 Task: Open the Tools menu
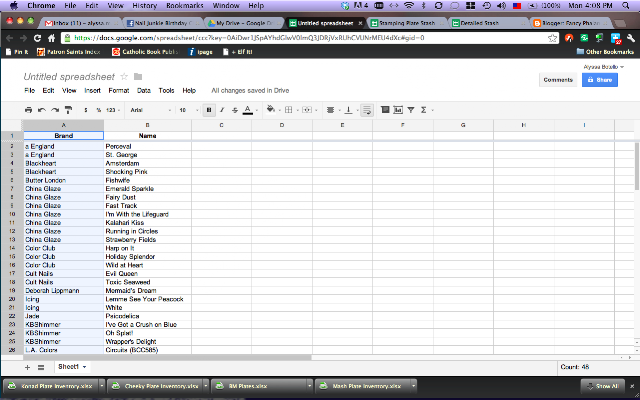167,91
